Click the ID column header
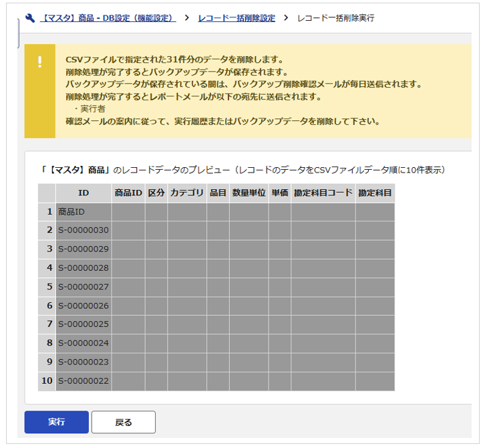This screenshot has height=448, width=485. 84,193
